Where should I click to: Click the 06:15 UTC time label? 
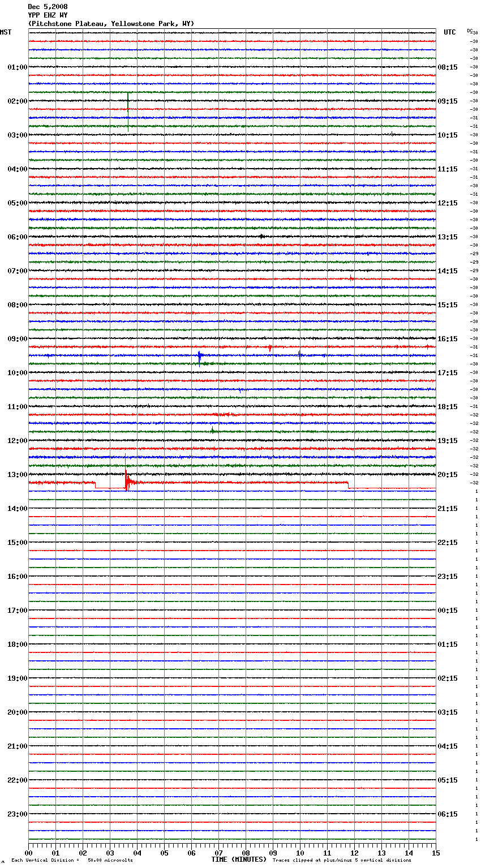point(448,814)
